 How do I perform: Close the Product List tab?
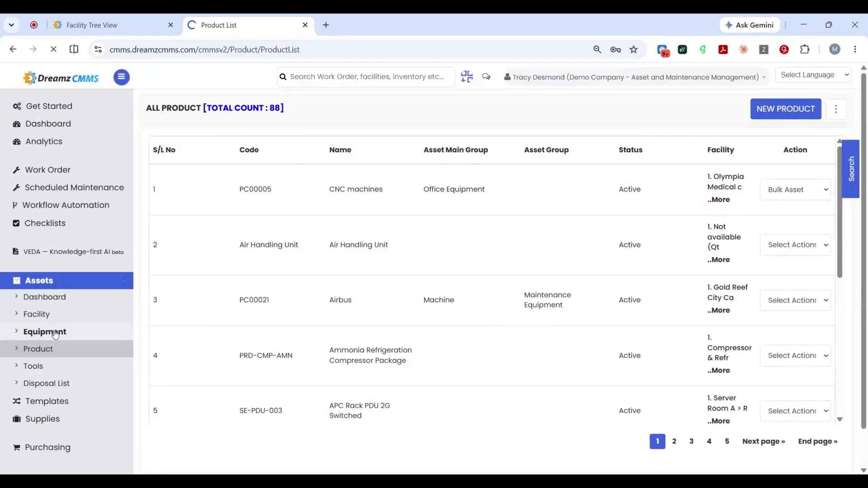click(305, 25)
